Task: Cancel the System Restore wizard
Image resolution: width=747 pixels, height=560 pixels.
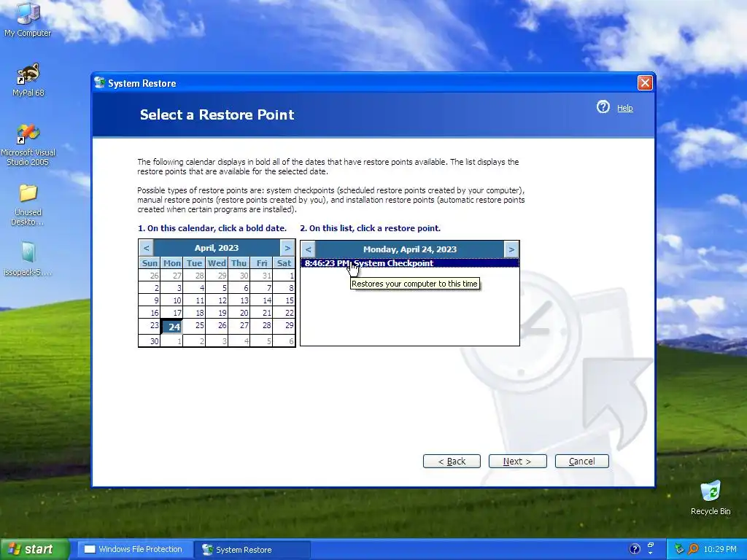Action: click(581, 461)
